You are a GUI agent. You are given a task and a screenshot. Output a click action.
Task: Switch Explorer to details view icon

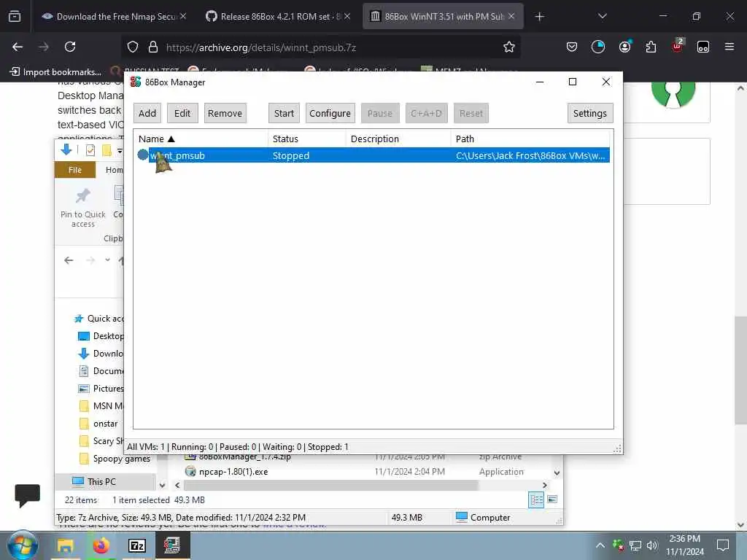(536, 499)
